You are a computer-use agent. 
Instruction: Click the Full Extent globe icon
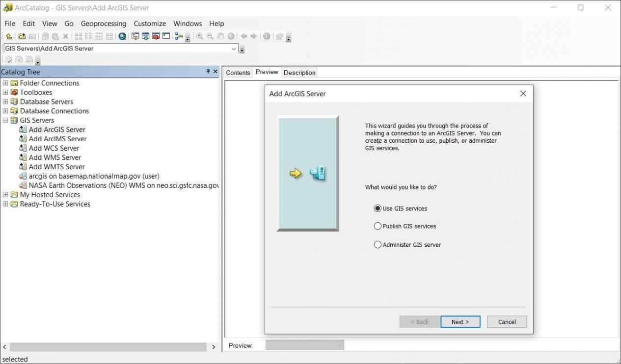click(231, 36)
